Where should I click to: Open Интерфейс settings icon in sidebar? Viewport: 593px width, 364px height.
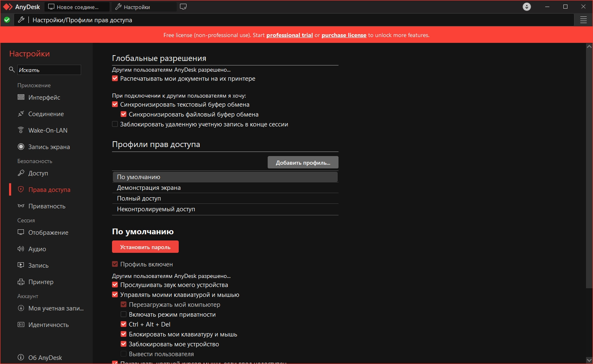[21, 97]
